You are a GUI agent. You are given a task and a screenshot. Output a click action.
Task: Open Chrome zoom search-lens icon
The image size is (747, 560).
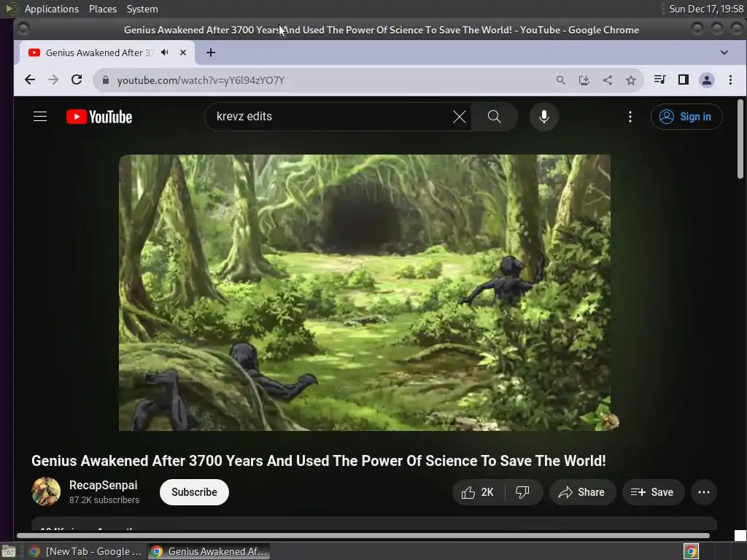tap(561, 80)
